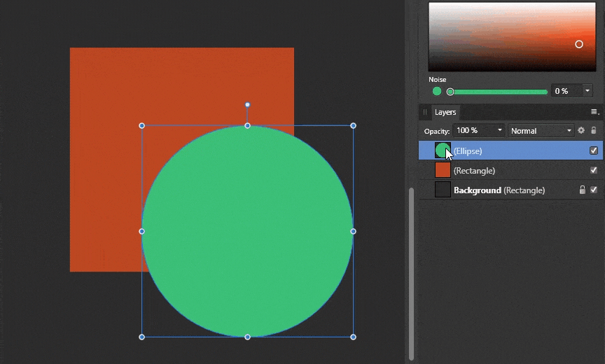Open the Normal blend mode dropdown

(541, 131)
